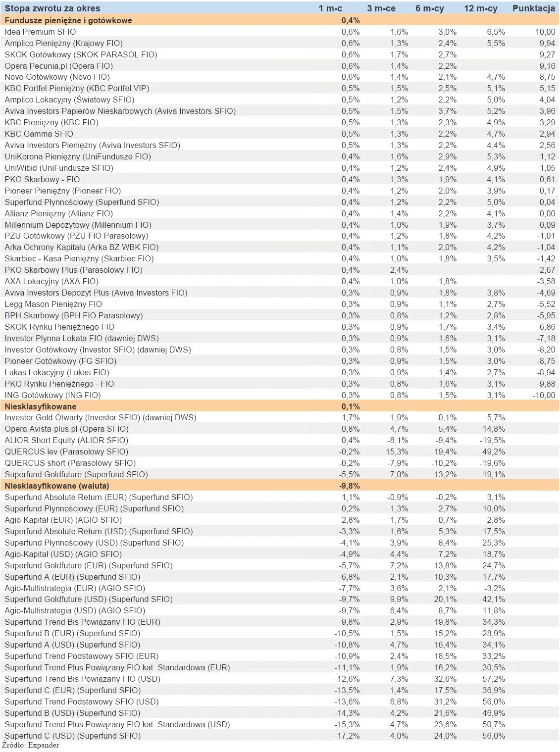Click the "Idea Premium SFIO" fund name
The image size is (560, 752).
pyautogui.click(x=41, y=32)
